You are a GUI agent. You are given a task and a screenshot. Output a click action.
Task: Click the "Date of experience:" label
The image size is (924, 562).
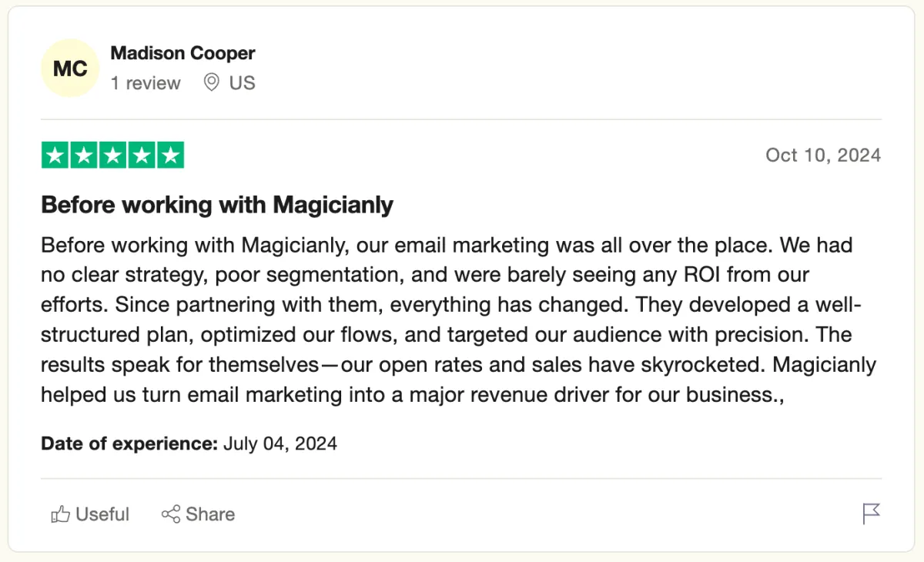point(129,444)
